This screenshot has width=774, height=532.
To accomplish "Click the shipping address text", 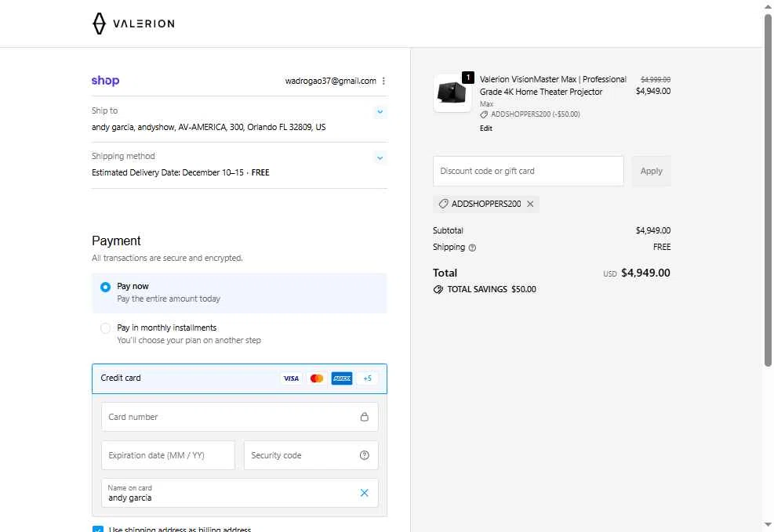I will [209, 127].
